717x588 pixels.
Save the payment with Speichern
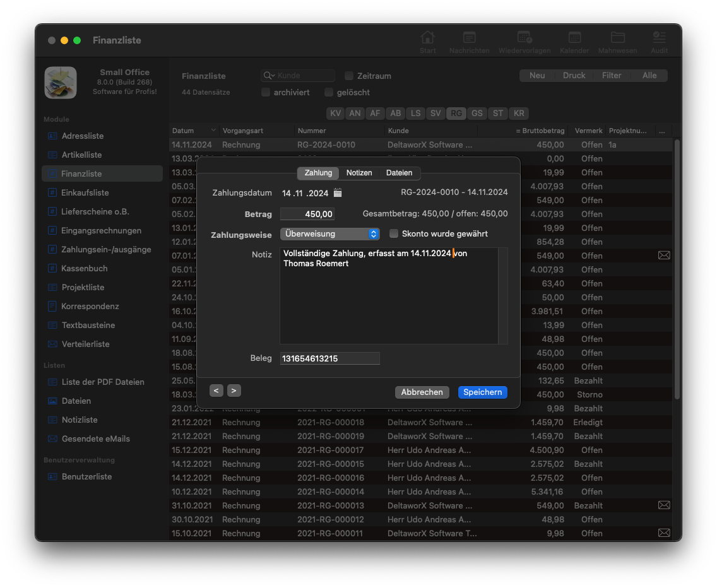tap(482, 392)
